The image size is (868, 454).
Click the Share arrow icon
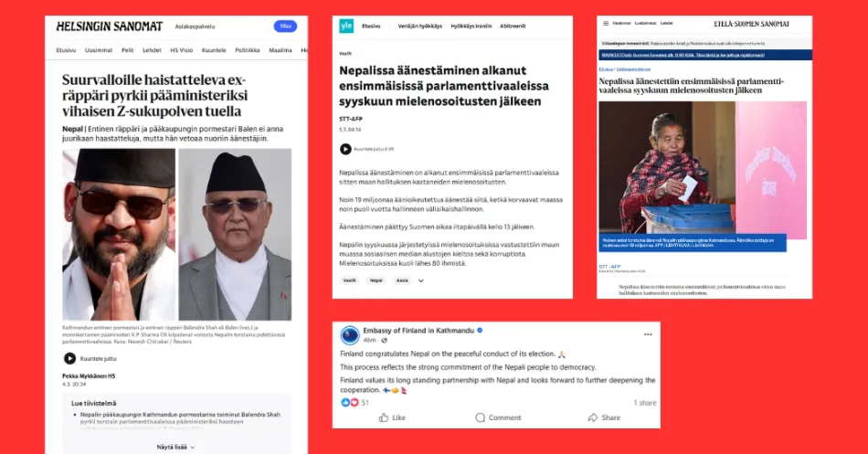point(593,417)
